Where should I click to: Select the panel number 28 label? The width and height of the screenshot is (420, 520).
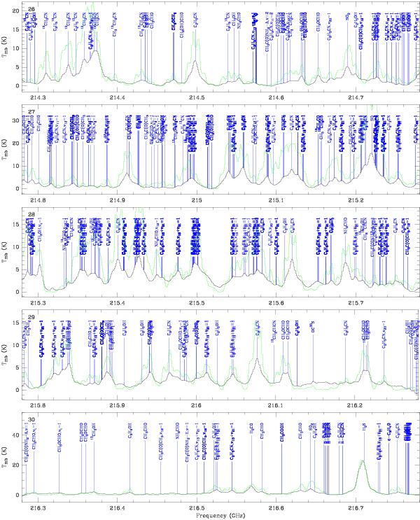click(x=31, y=214)
